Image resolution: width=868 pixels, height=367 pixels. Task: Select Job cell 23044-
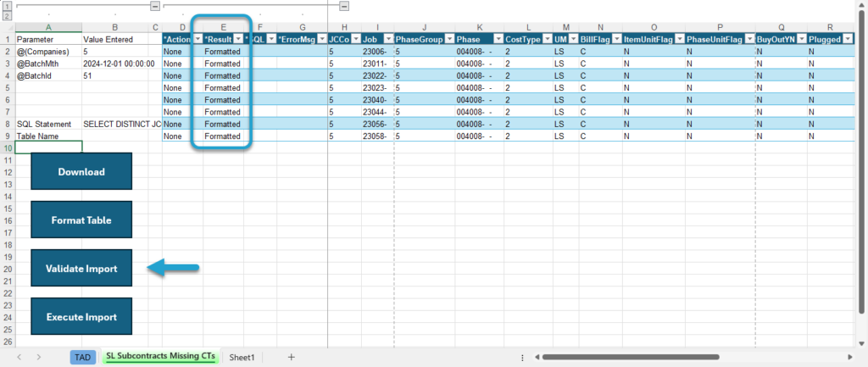pos(377,112)
